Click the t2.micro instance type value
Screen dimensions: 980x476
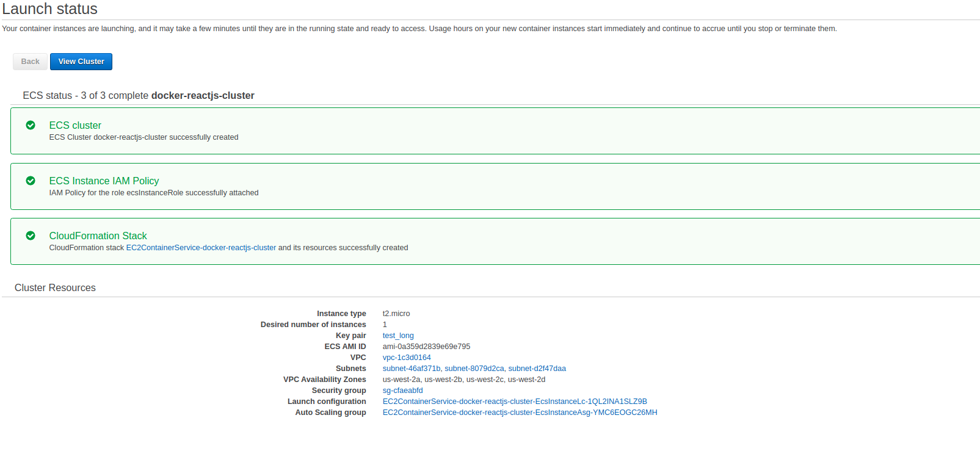click(396, 314)
